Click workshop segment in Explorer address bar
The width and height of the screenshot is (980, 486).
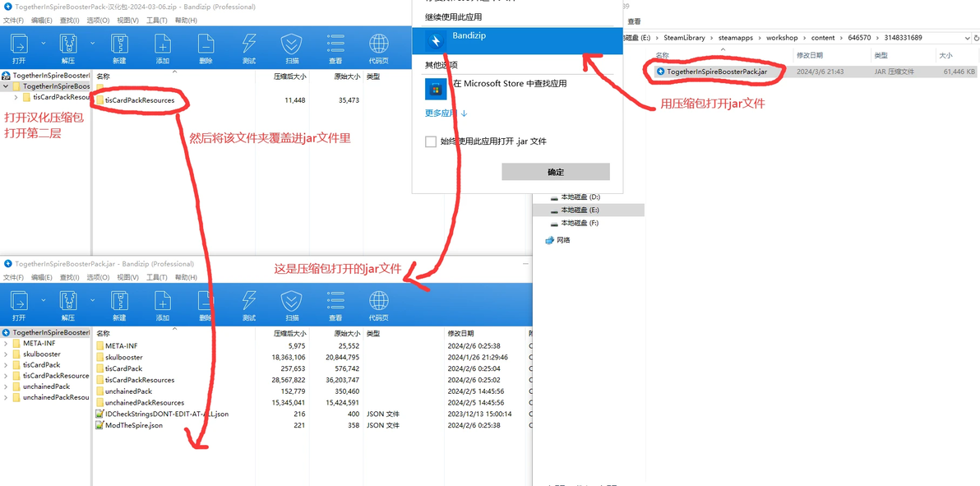tap(784, 38)
